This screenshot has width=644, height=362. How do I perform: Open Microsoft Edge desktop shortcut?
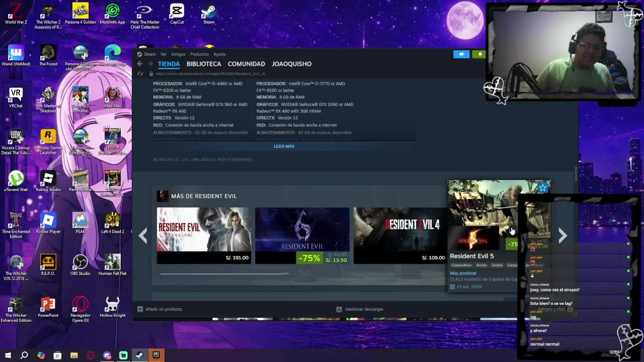113,55
